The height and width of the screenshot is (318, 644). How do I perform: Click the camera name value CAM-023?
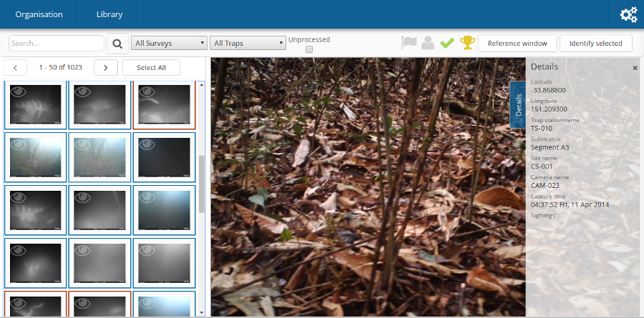[545, 186]
